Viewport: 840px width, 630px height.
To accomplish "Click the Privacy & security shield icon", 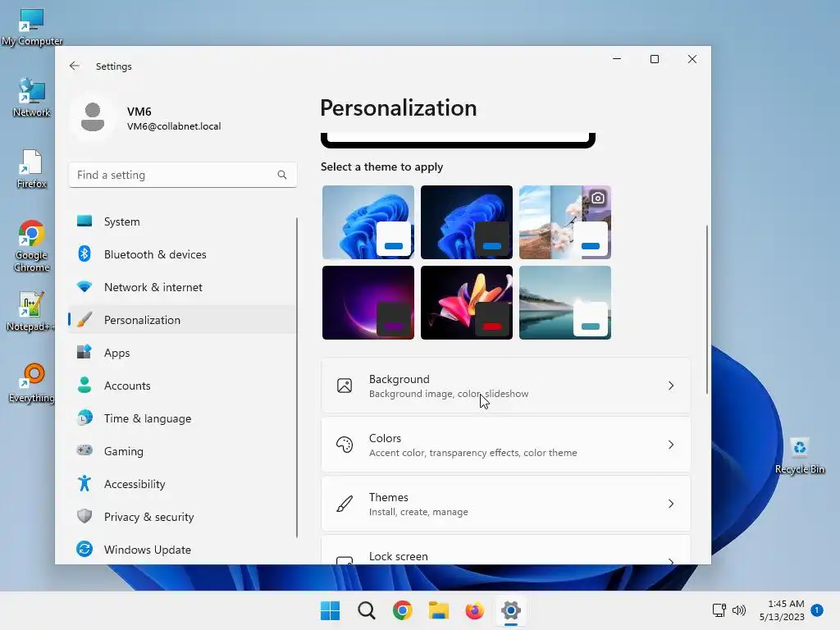I will [84, 517].
